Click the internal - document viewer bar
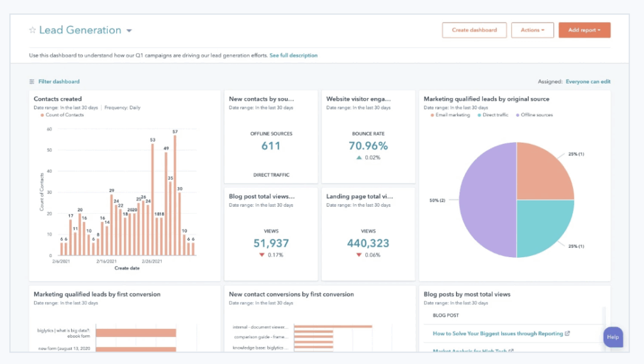This screenshot has width=644, height=364. click(x=333, y=327)
